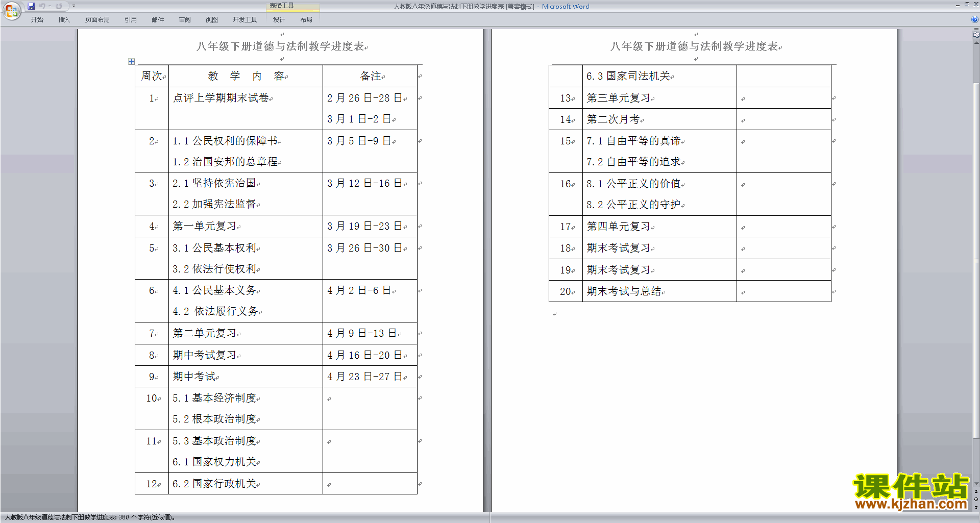This screenshot has width=980, height=523.
Task: Click the vertical scrollbar down arrow
Action: point(976,484)
